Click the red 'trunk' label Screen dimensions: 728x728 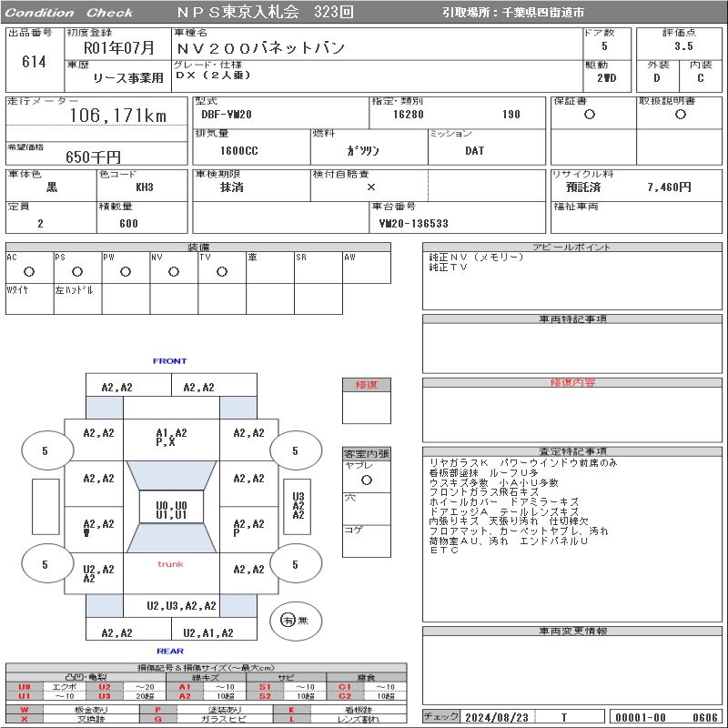[x=170, y=564]
